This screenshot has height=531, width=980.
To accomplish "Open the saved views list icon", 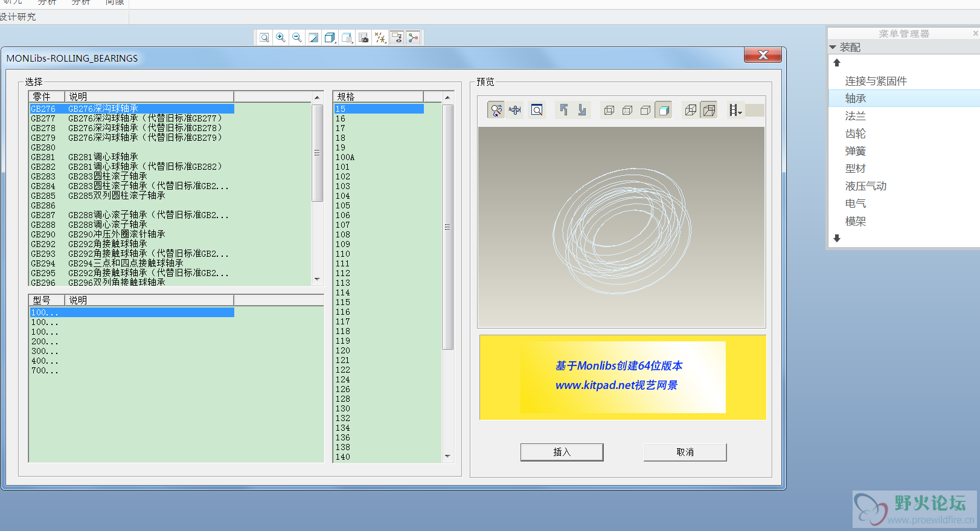I will tap(347, 37).
